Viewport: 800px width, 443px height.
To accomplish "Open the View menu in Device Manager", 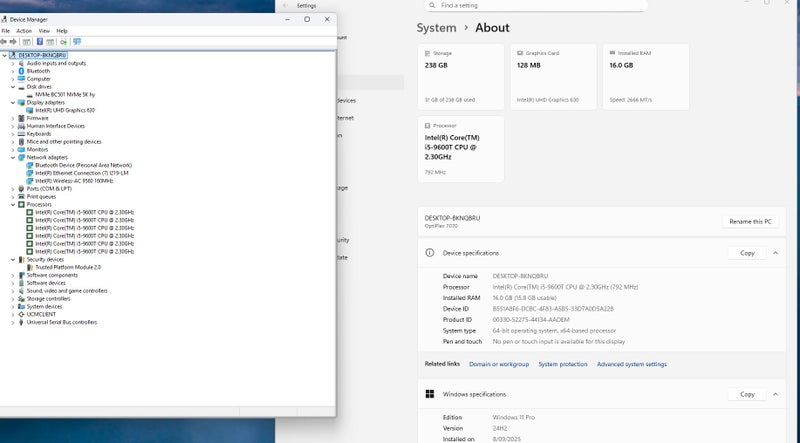I will [44, 31].
